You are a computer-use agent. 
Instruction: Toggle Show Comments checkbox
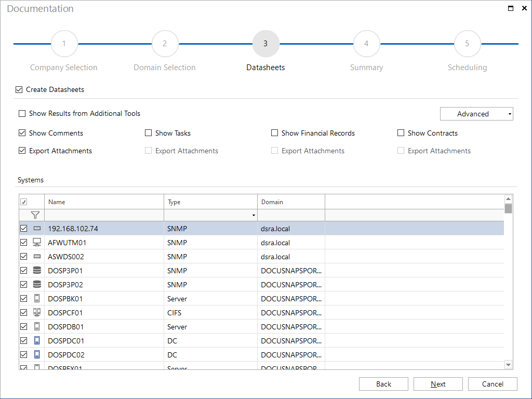pyautogui.click(x=22, y=133)
